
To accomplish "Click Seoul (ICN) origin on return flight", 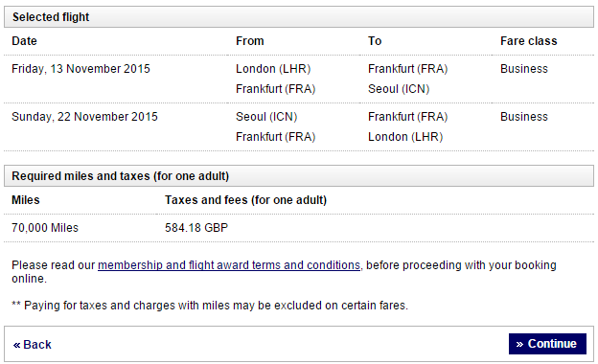I will tap(266, 117).
